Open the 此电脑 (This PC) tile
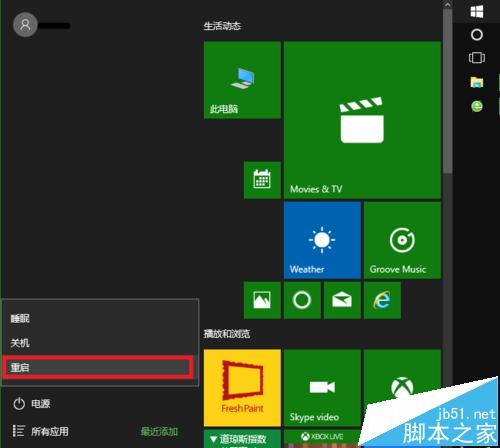Viewport: 500px width, 448px height. coord(242,80)
